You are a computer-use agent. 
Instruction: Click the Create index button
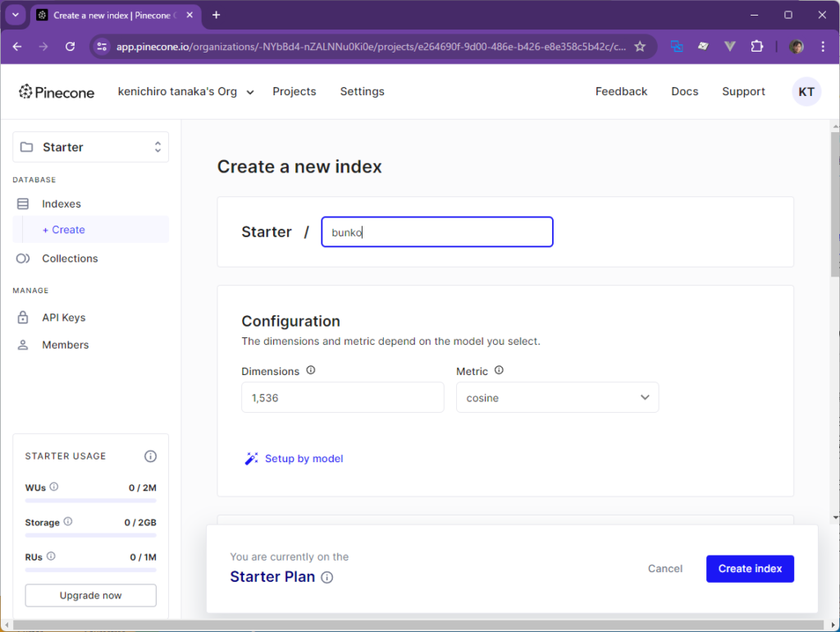point(750,569)
